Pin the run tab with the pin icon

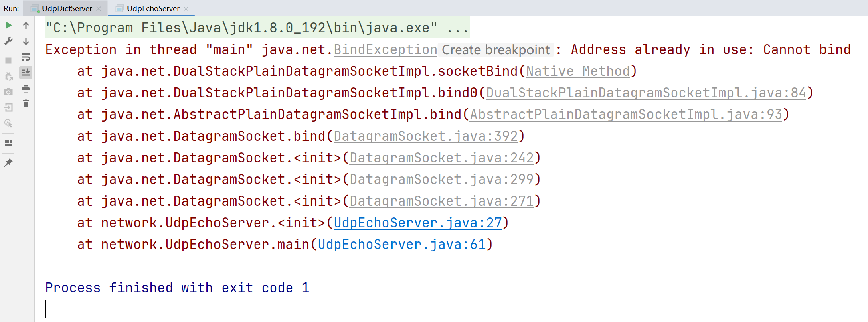[x=8, y=163]
